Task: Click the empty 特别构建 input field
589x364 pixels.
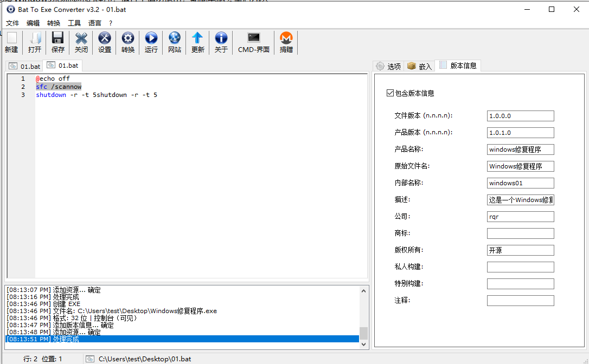Action: 520,284
